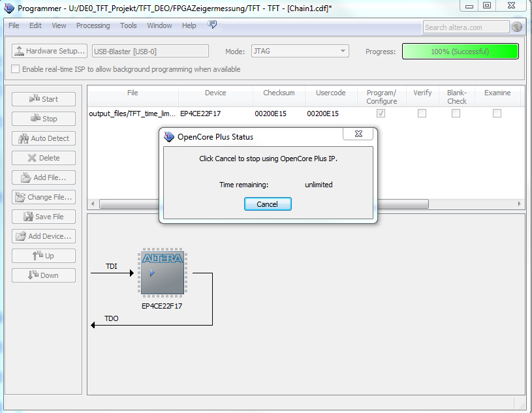Click the Stop button
Image resolution: width=532 pixels, height=413 pixels.
click(x=44, y=119)
